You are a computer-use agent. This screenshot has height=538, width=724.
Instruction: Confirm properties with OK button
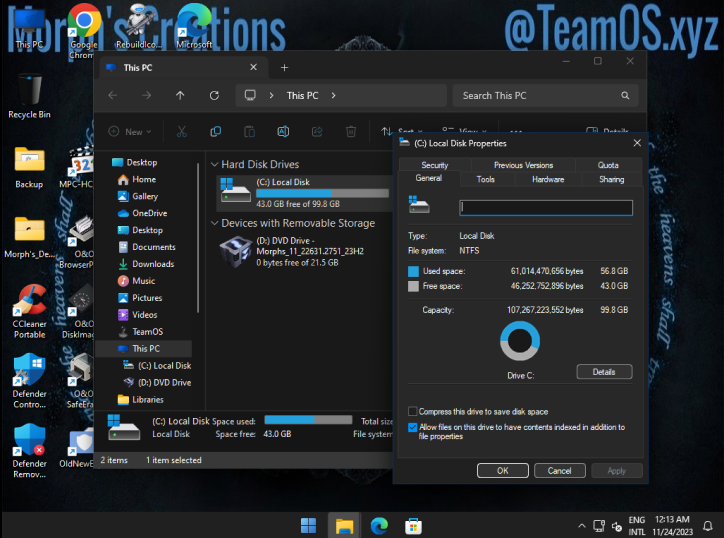pos(502,471)
